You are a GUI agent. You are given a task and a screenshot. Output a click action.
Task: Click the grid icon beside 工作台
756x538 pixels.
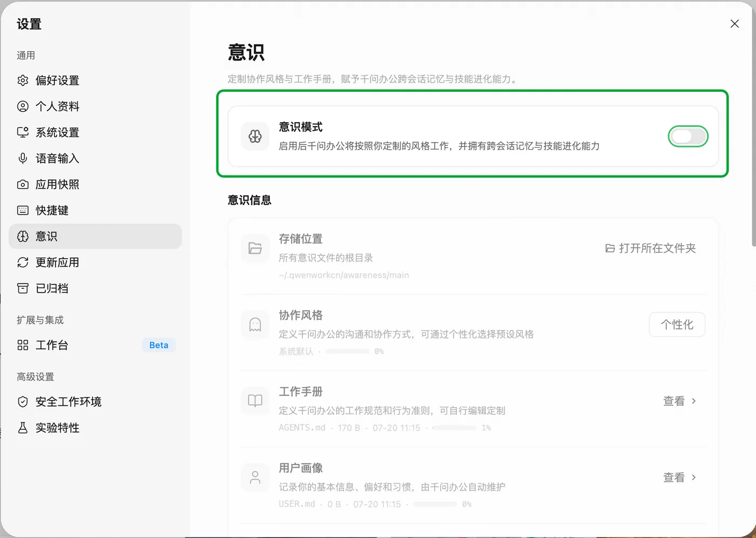point(23,345)
